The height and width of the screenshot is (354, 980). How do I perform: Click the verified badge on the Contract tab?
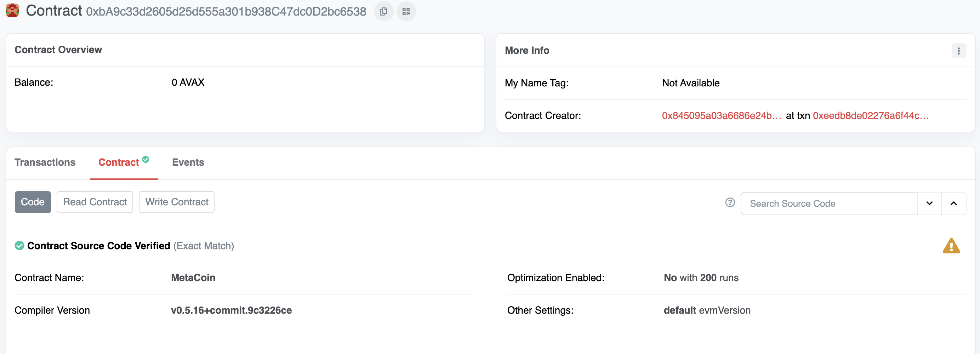click(146, 159)
